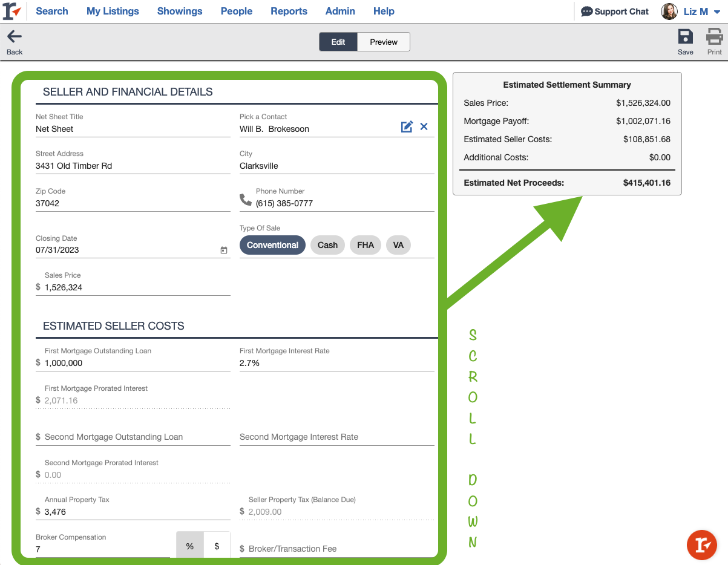The image size is (728, 565).
Task: Open the orange help widget button
Action: point(702,544)
